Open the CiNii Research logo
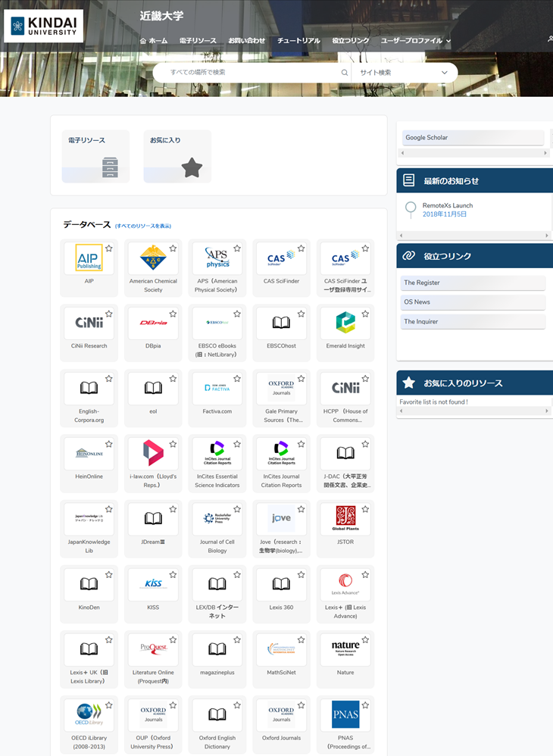The image size is (553, 756). tap(89, 323)
